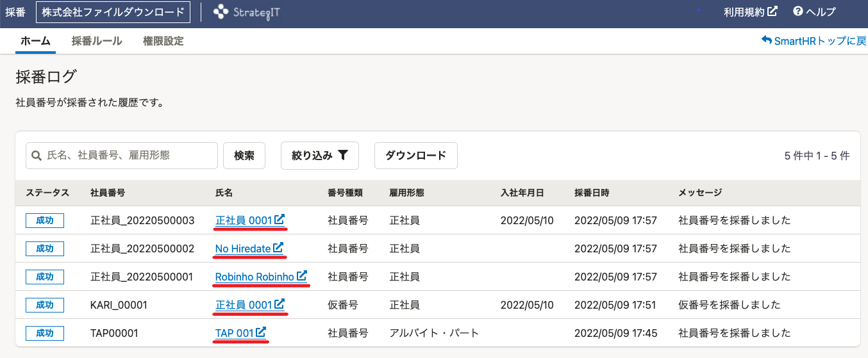The height and width of the screenshot is (358, 868).
Task: Expand the 絞り込み filter options
Action: point(319,156)
